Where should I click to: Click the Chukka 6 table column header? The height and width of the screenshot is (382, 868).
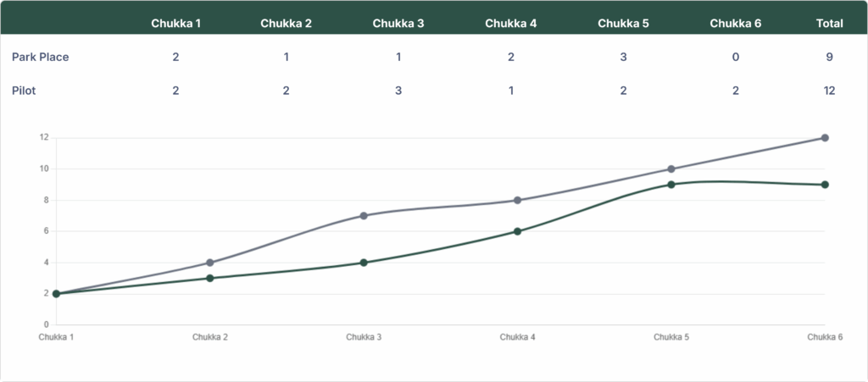[735, 24]
